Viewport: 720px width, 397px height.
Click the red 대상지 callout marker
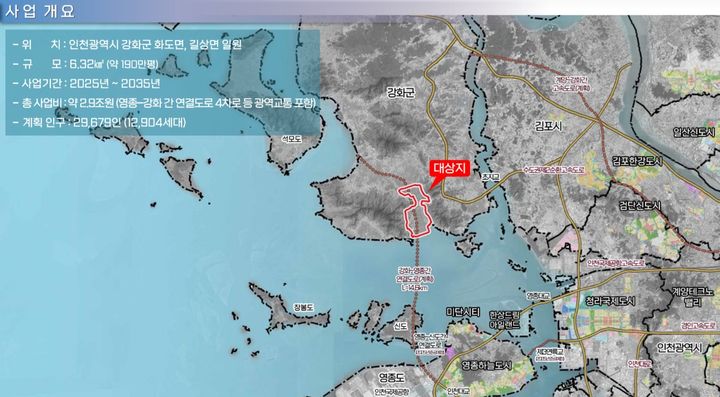(x=450, y=169)
